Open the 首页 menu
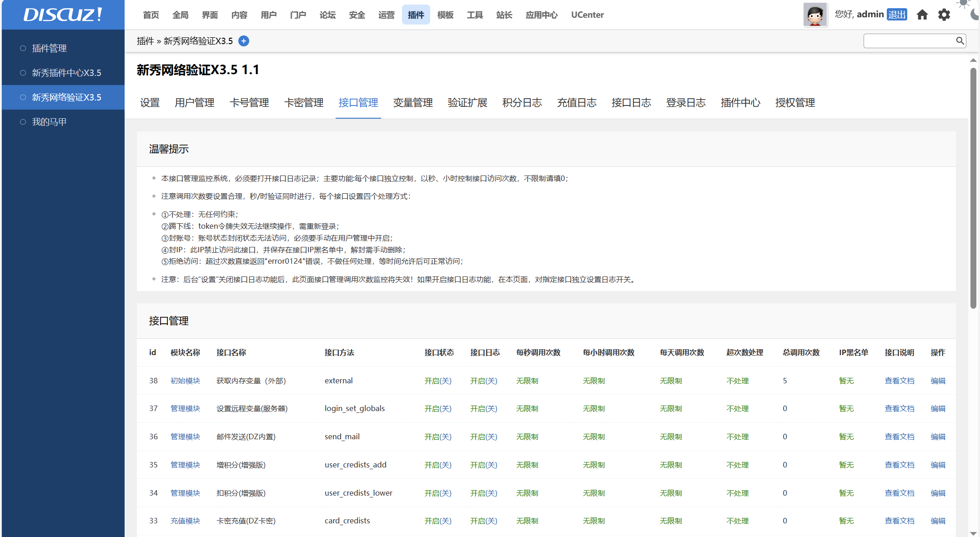 [151, 15]
